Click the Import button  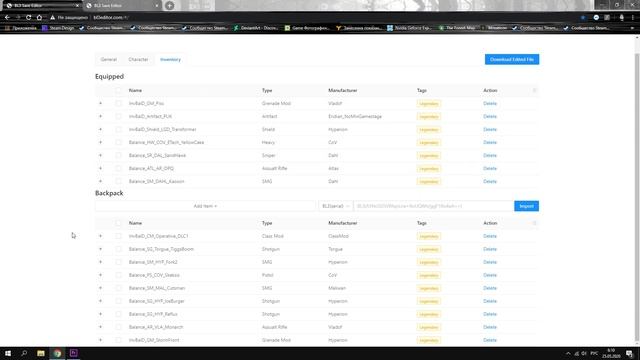527,206
